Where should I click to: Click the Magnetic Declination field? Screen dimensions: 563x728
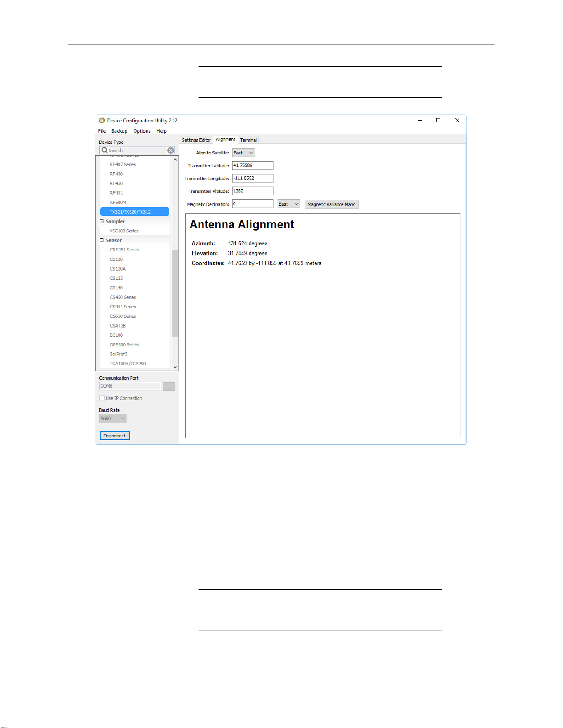252,204
